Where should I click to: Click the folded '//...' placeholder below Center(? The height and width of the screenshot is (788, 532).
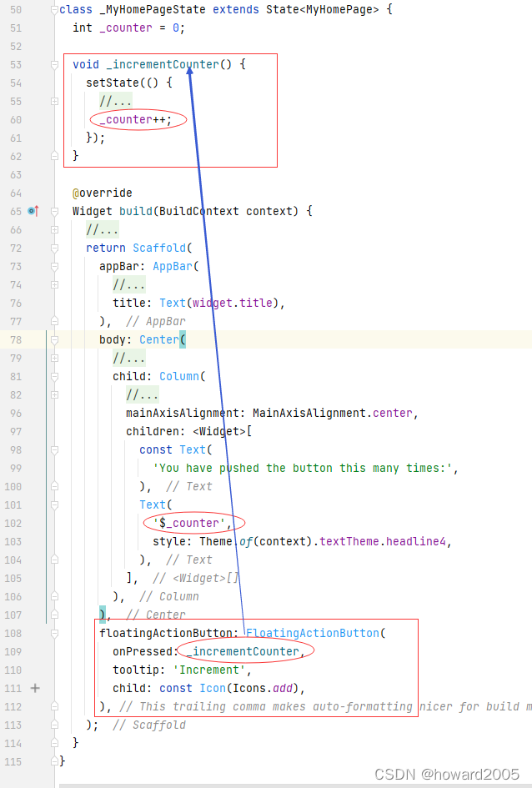point(129,358)
